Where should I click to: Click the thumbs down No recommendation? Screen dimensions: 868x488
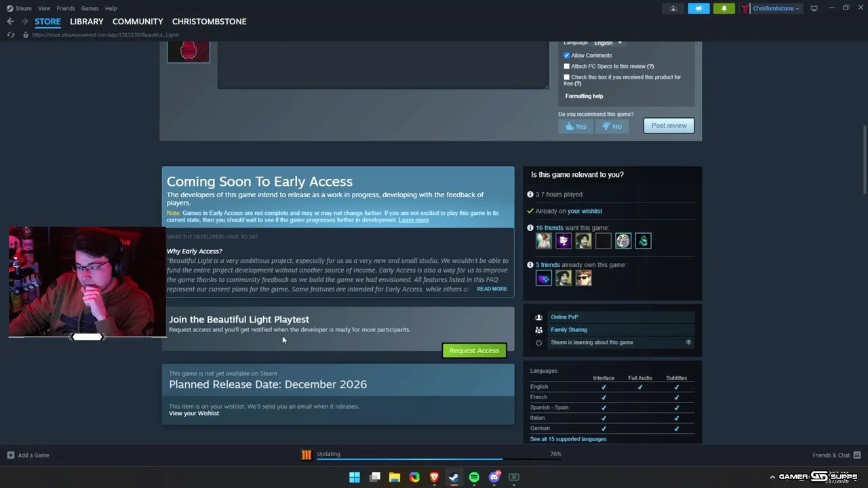(612, 126)
